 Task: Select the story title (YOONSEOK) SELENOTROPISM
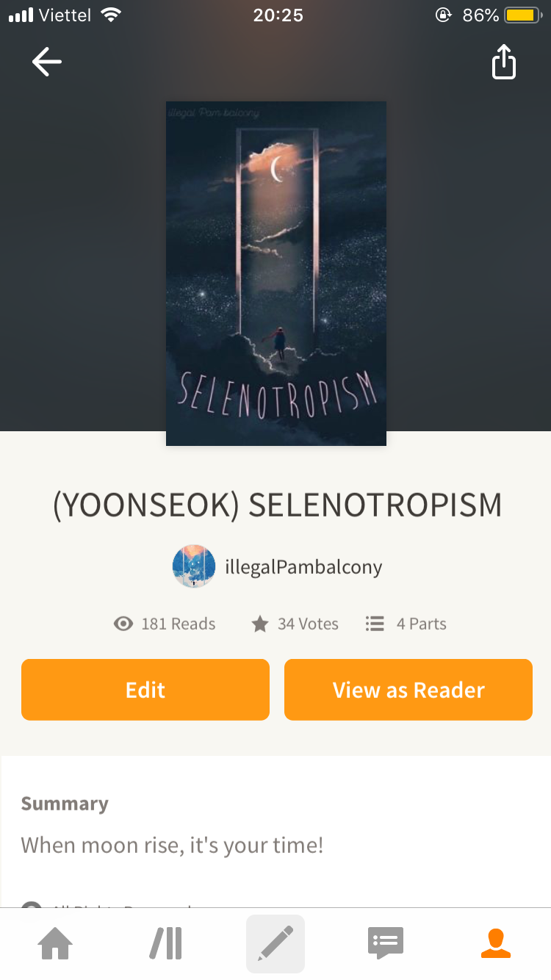coord(278,505)
